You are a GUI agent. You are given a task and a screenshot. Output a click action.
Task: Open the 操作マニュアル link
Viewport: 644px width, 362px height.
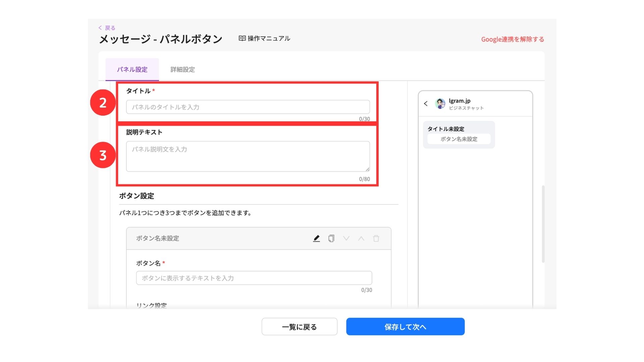269,38
